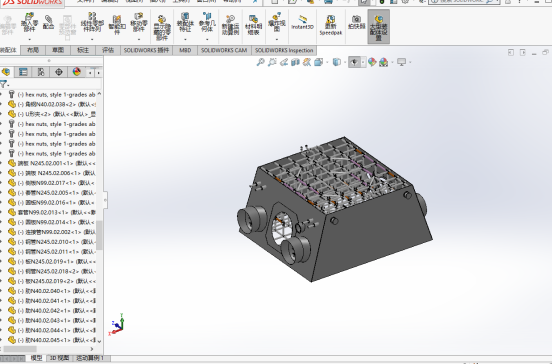Viewport: 552px width, 364px height.
Task: Select the N245.02.001<1> component row
Action: [x=57, y=163]
